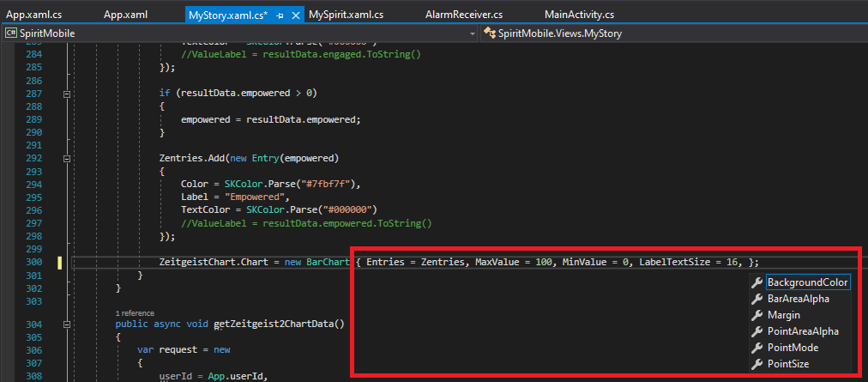Collapse the Zentries.Add block at line 292
Screen dimensions: 868x382
pyautogui.click(x=67, y=159)
